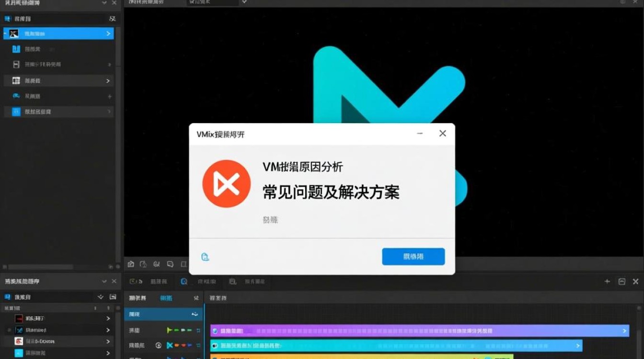
Task: Click the blue button in the VMix dialog
Action: click(x=414, y=257)
